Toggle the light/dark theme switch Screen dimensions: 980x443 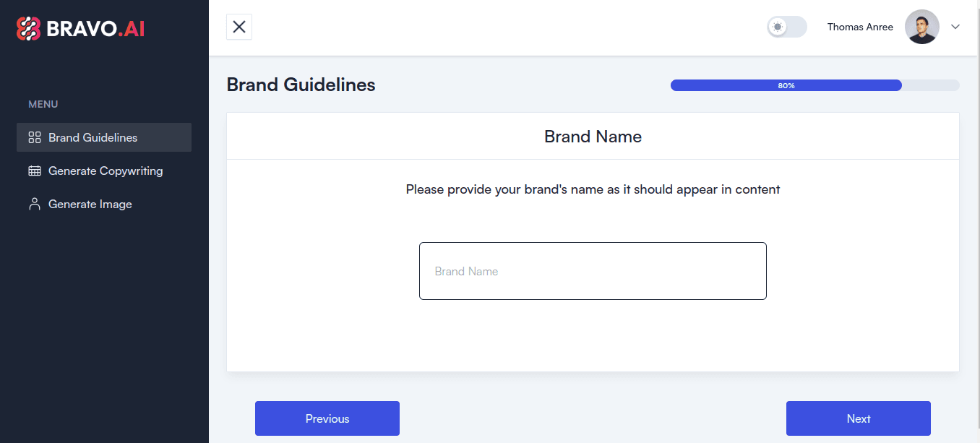786,27
